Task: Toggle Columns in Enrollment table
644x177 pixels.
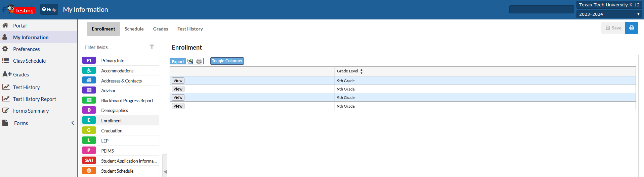Action: pos(227,61)
